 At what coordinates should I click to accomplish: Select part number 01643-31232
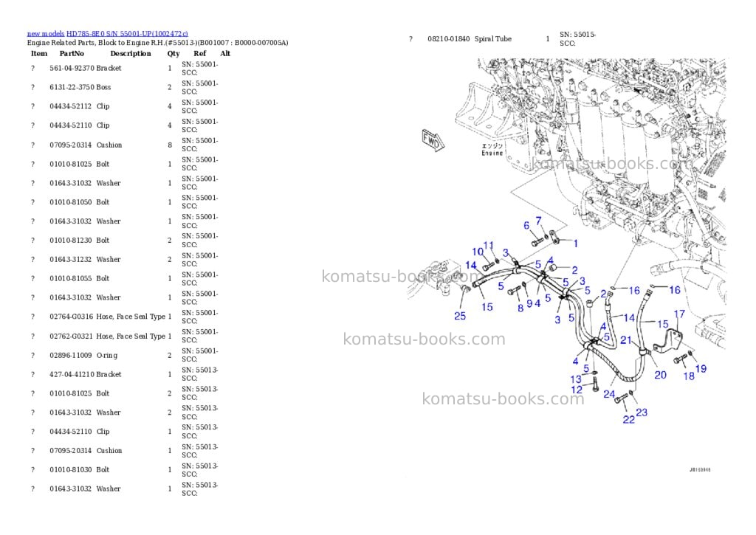tap(70, 259)
